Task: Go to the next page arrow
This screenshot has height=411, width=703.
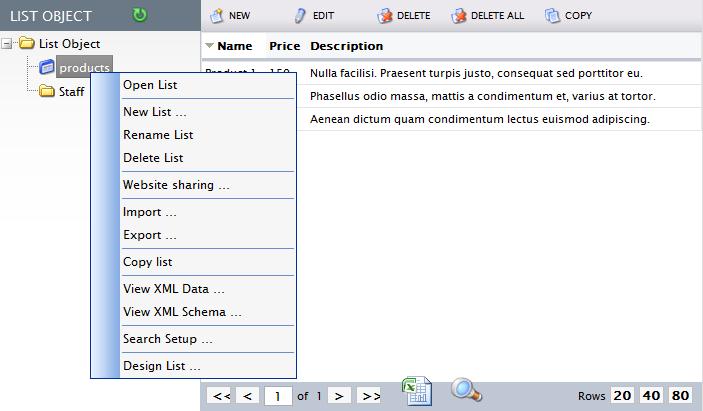Action: point(340,396)
